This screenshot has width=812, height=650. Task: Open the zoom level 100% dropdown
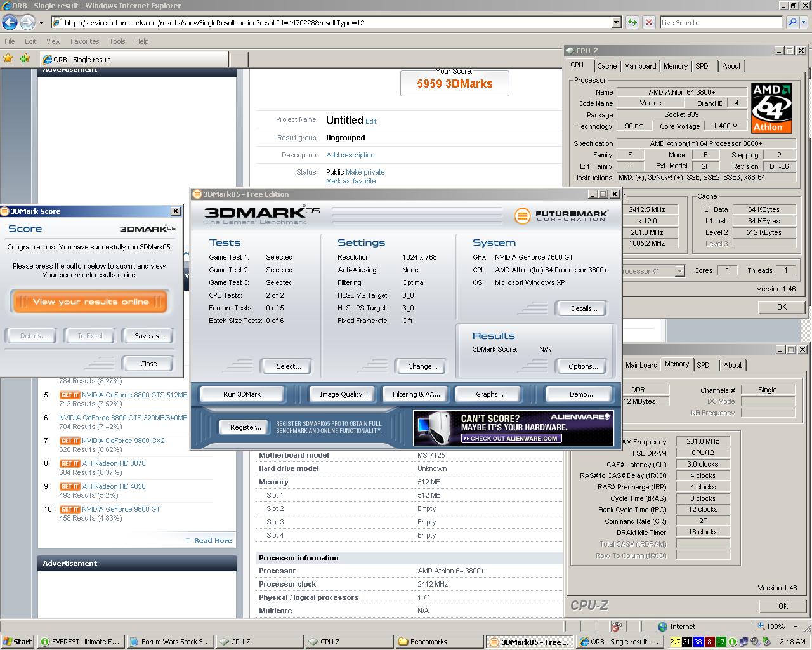pos(796,626)
